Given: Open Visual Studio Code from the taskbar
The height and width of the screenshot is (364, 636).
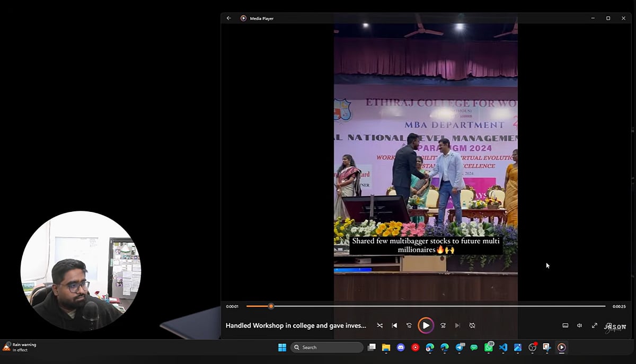Looking at the screenshot, I should (503, 348).
